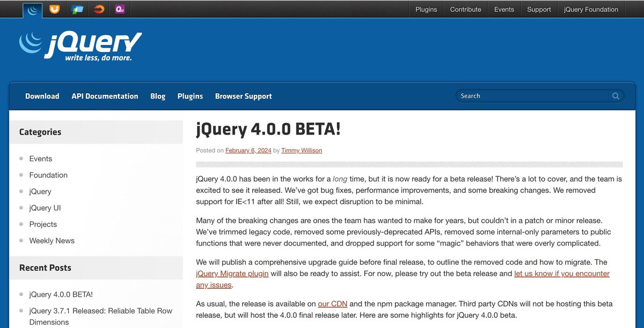
Task: Open the Blog nav item
Action: (x=158, y=96)
